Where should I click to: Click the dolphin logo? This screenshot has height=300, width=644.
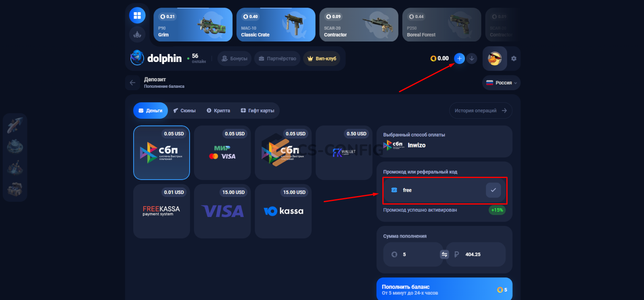click(156, 58)
